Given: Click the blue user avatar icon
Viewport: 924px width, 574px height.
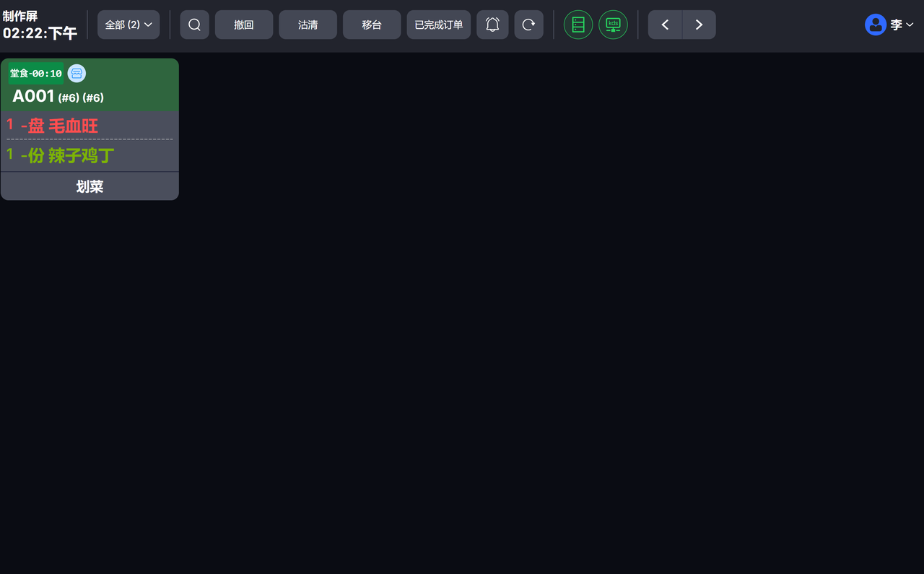Looking at the screenshot, I should 875,25.
